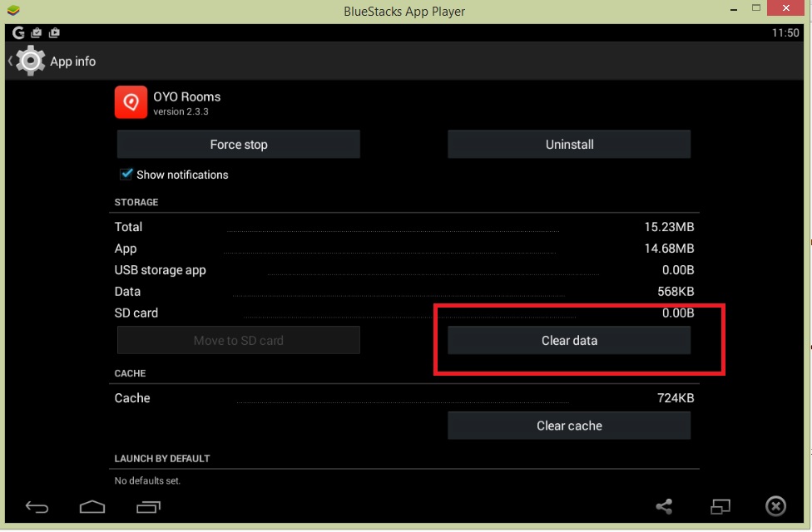Click the 11:50 clock in status bar
This screenshot has width=812, height=532.
click(x=785, y=32)
